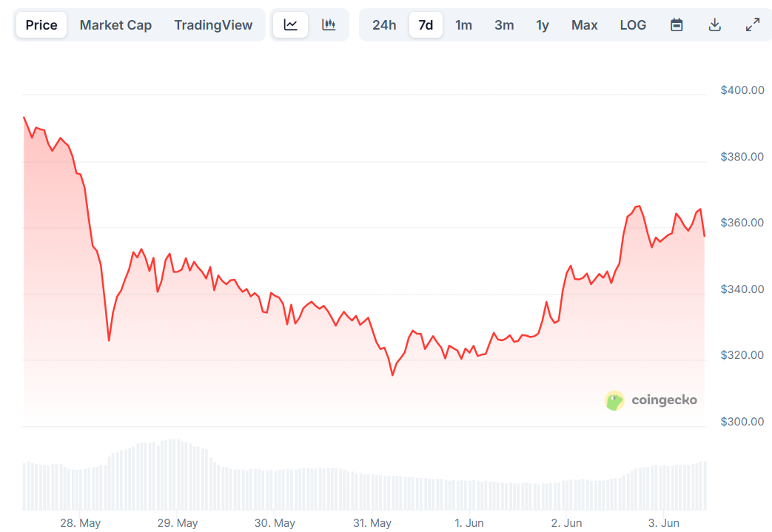Click the $340.00 axis label
Image resolution: width=772 pixels, height=532 pixels.
click(x=742, y=289)
